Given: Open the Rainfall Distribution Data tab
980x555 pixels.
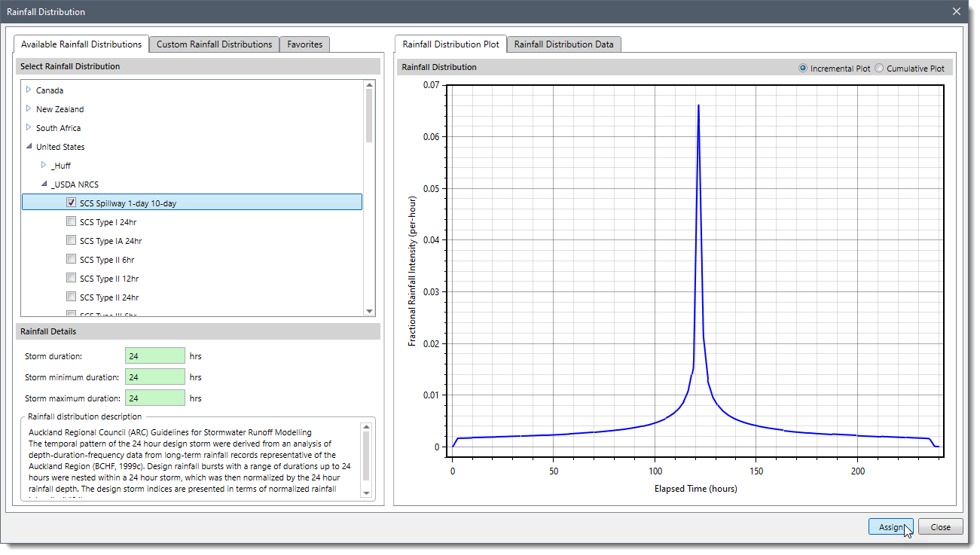Looking at the screenshot, I should tap(563, 44).
